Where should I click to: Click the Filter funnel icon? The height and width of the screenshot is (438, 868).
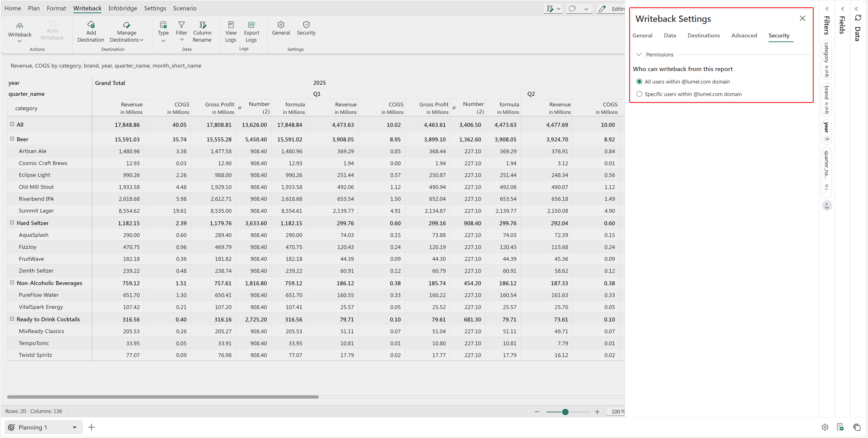(181, 25)
